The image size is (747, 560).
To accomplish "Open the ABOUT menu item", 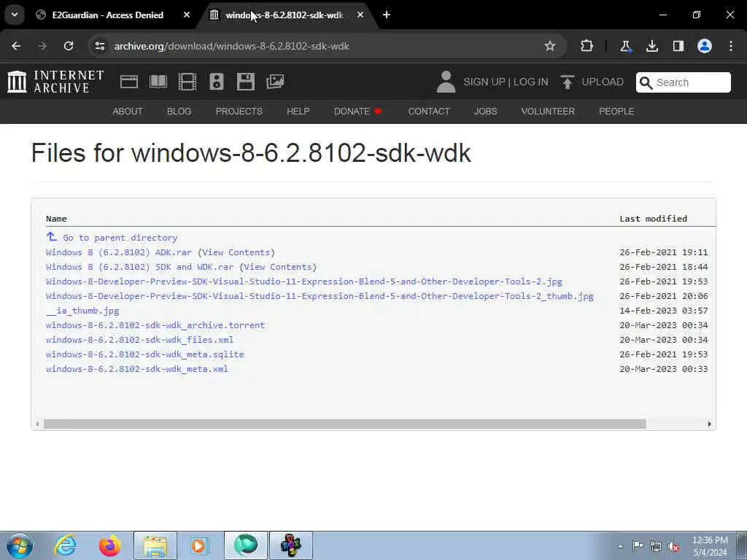I will coord(128,112).
